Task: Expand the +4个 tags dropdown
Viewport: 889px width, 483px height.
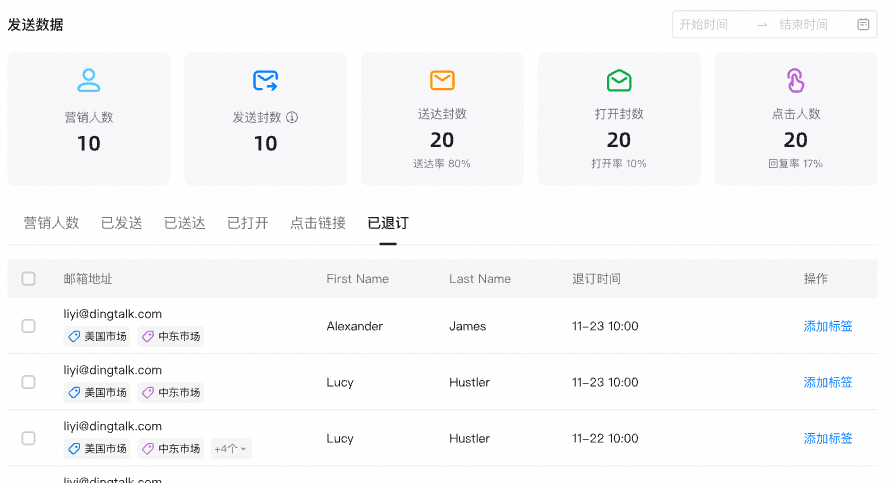Action: [230, 449]
